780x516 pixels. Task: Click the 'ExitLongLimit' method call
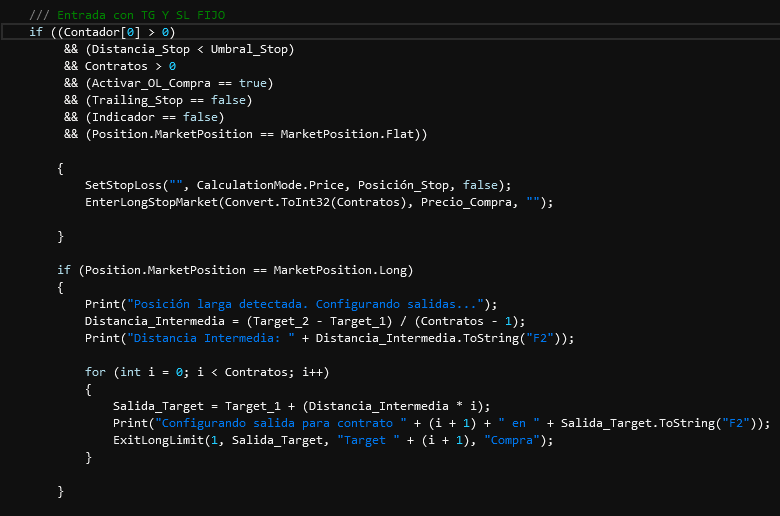pos(158,440)
